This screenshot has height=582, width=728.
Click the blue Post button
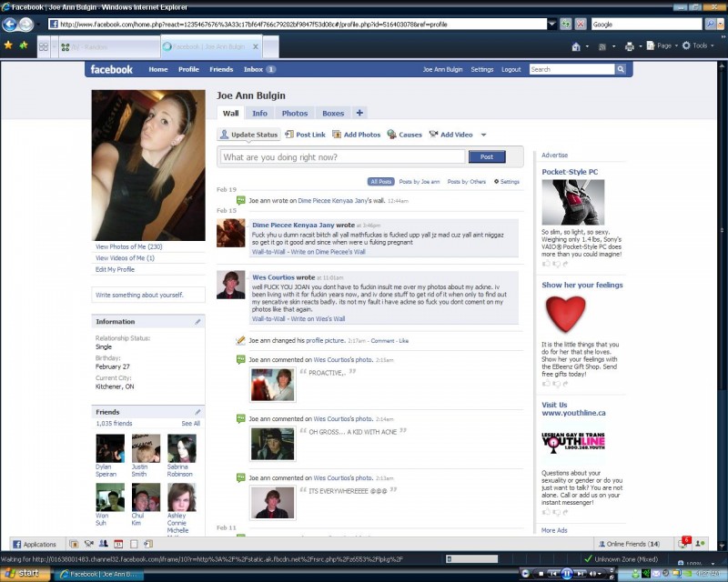487,157
